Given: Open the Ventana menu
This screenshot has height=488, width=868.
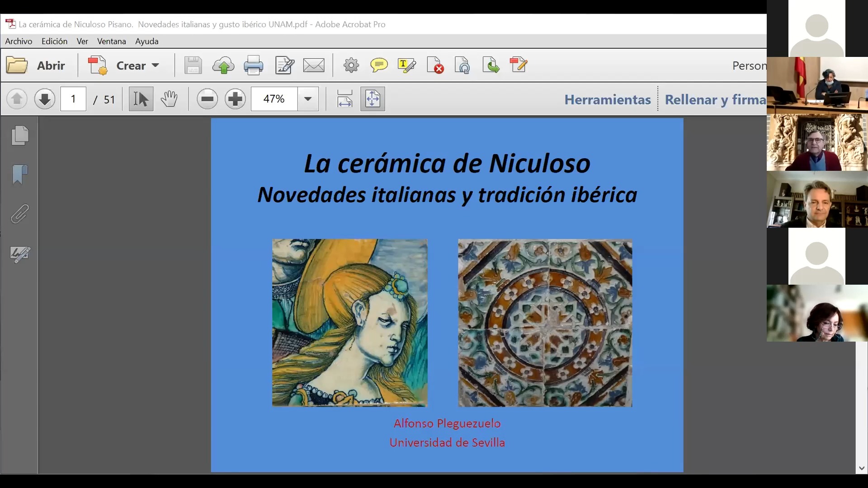Looking at the screenshot, I should (112, 41).
